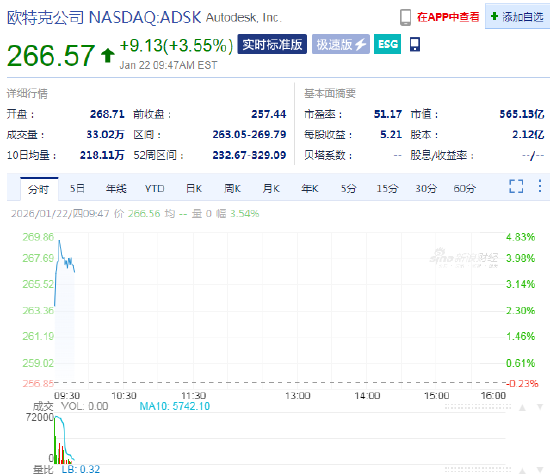
Task: Click the ticker NASDAQ:ADSK
Action: (x=145, y=18)
